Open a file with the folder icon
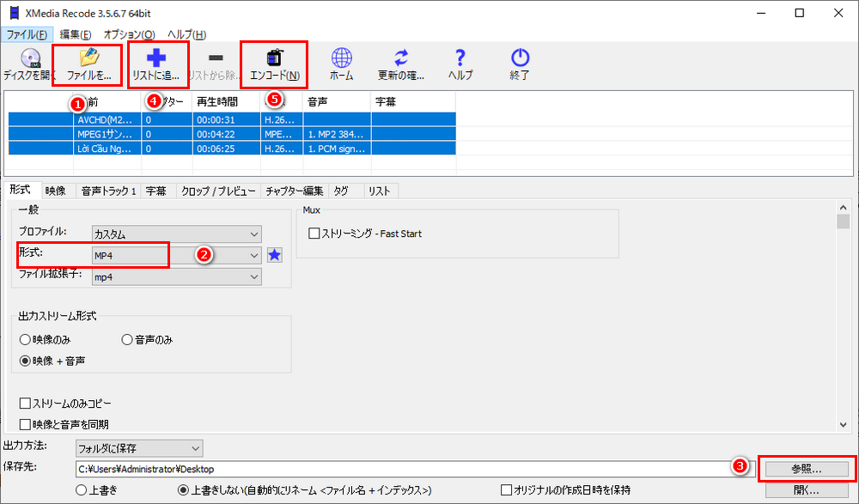Screen dimensions: 859x504 click(x=89, y=58)
